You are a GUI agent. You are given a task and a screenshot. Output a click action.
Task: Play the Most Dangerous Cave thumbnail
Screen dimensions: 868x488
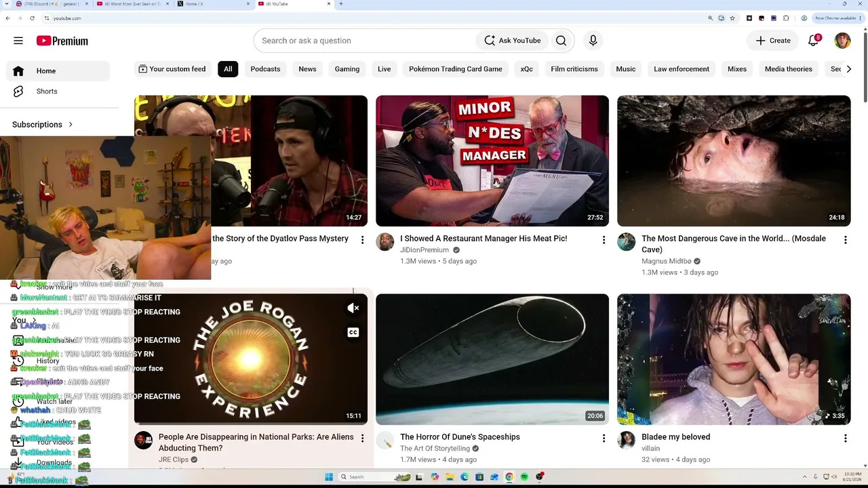(734, 161)
